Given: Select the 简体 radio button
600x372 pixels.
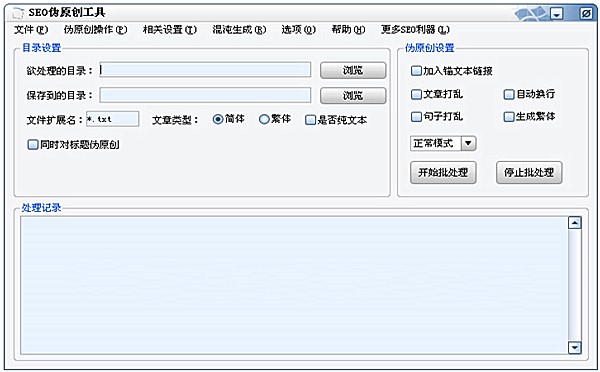Looking at the screenshot, I should (x=218, y=119).
